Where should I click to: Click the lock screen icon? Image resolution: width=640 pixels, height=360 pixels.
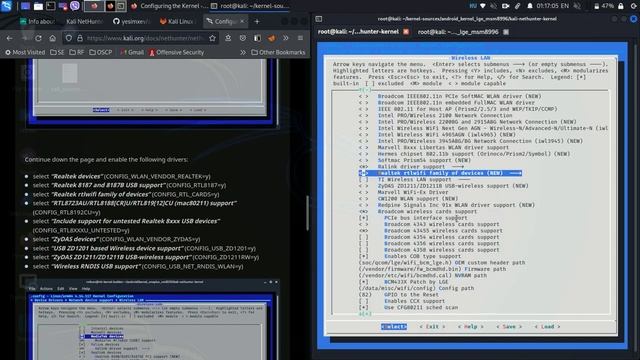point(621,6)
